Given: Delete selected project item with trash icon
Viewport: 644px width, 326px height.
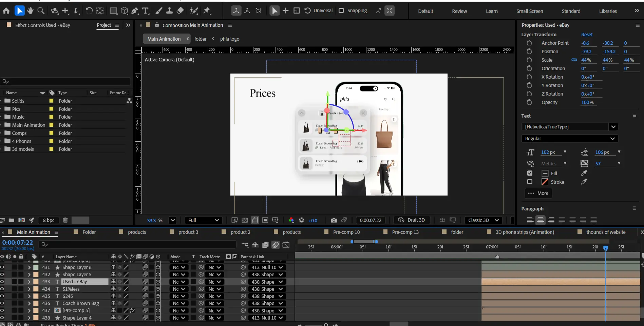Looking at the screenshot, I should 65,220.
